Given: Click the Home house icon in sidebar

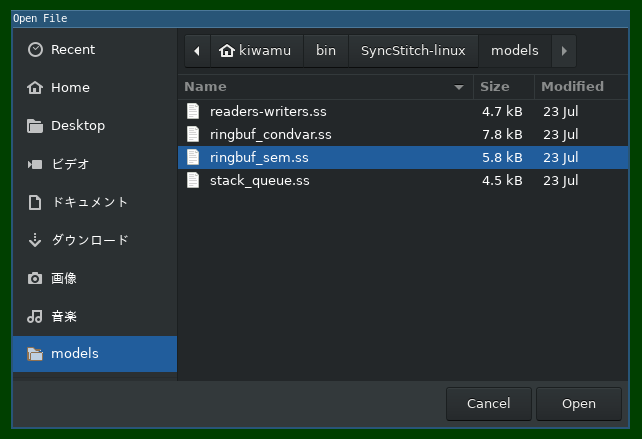Looking at the screenshot, I should 36,88.
